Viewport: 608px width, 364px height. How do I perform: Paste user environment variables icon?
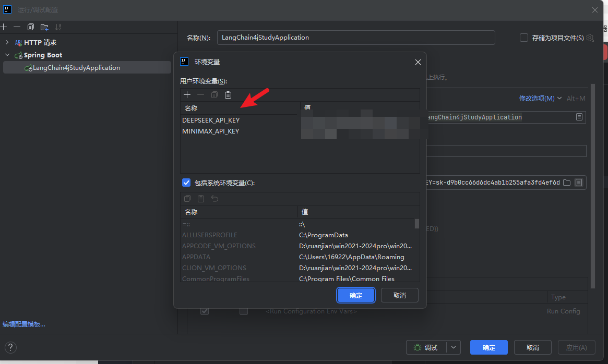click(228, 94)
